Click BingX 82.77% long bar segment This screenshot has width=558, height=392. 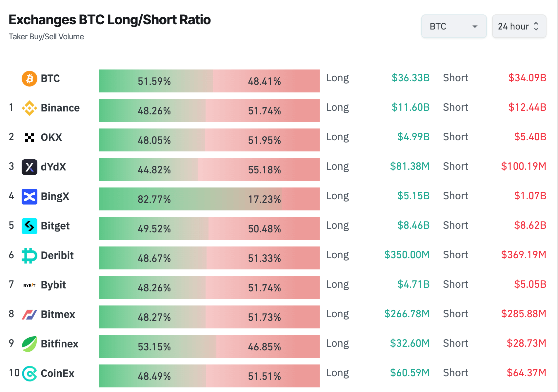[190, 199]
